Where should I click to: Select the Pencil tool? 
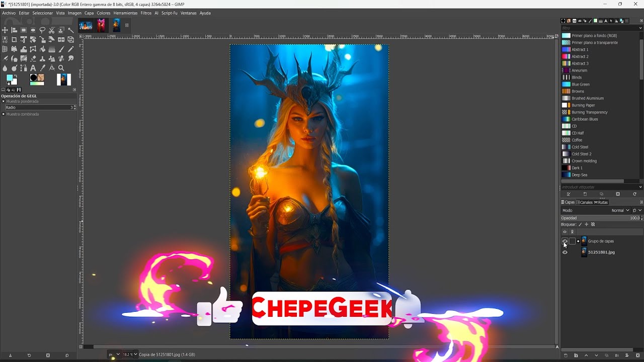71,49
